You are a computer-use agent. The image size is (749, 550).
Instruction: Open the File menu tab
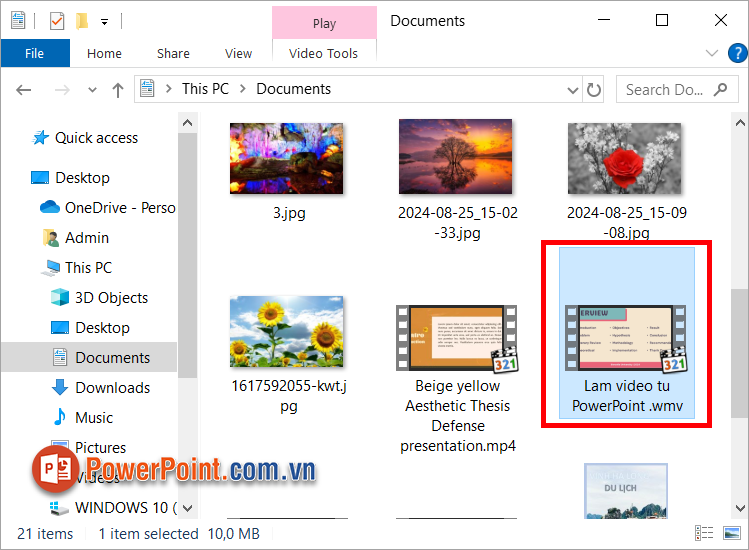[x=35, y=53]
